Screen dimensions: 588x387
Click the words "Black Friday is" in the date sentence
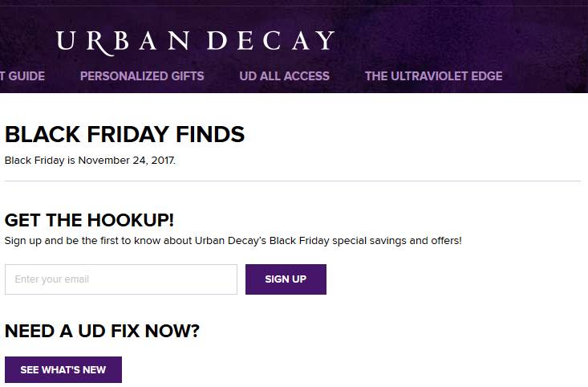[39, 161]
